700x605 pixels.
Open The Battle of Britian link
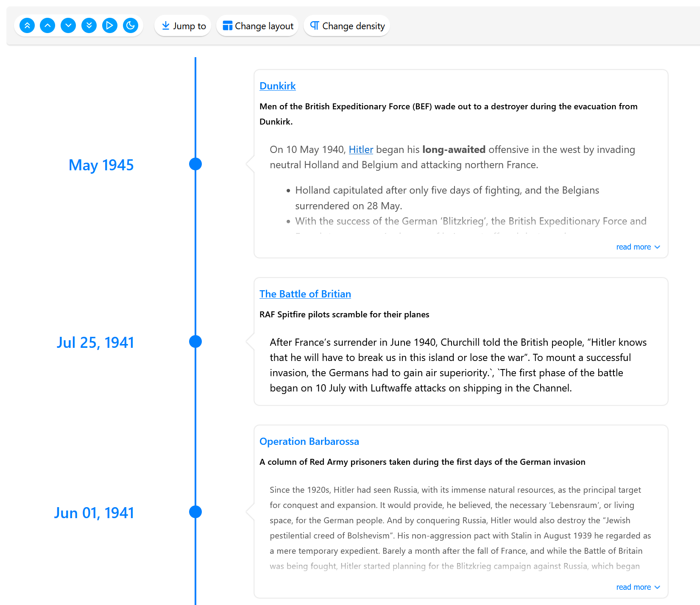305,294
